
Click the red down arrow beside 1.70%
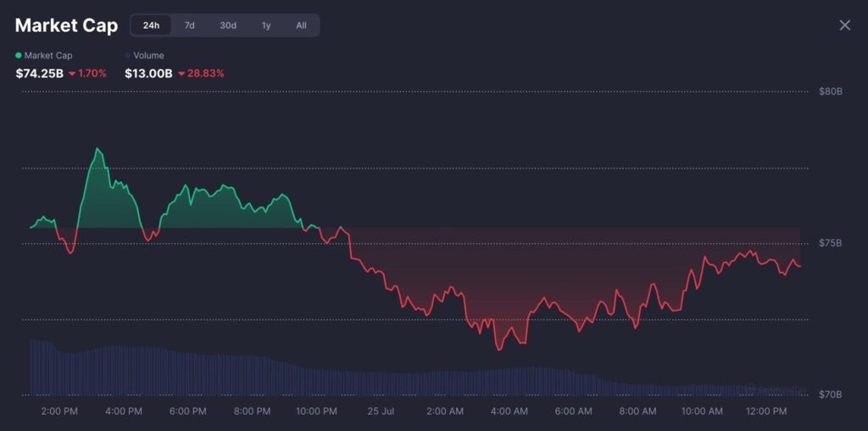(x=73, y=74)
